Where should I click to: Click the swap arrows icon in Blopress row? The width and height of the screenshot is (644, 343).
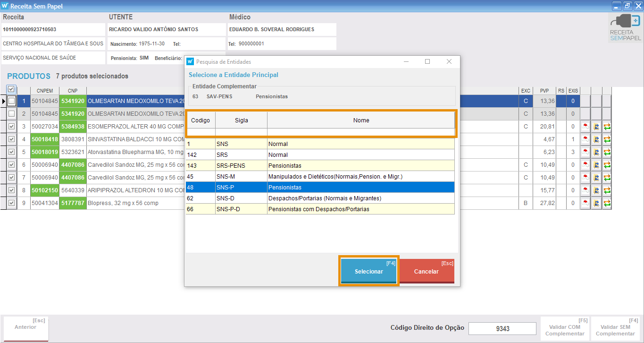coord(607,203)
